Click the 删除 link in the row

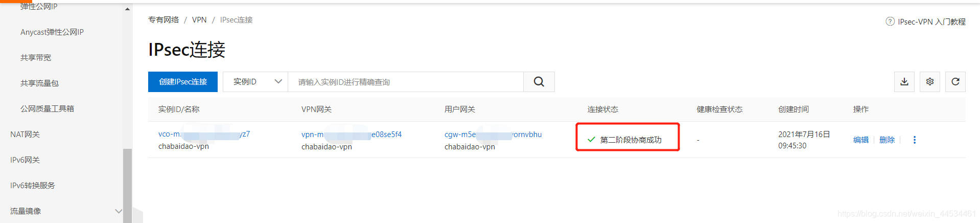(x=887, y=140)
